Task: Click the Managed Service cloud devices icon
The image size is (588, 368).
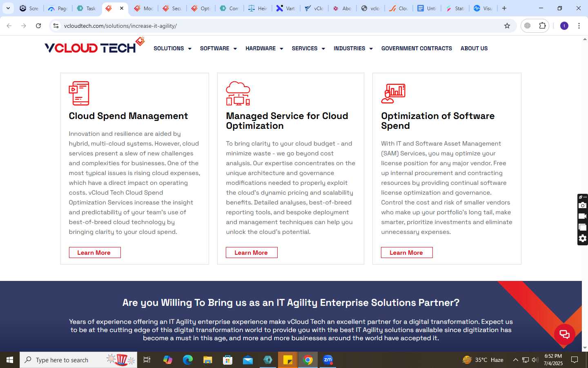Action: (238, 93)
